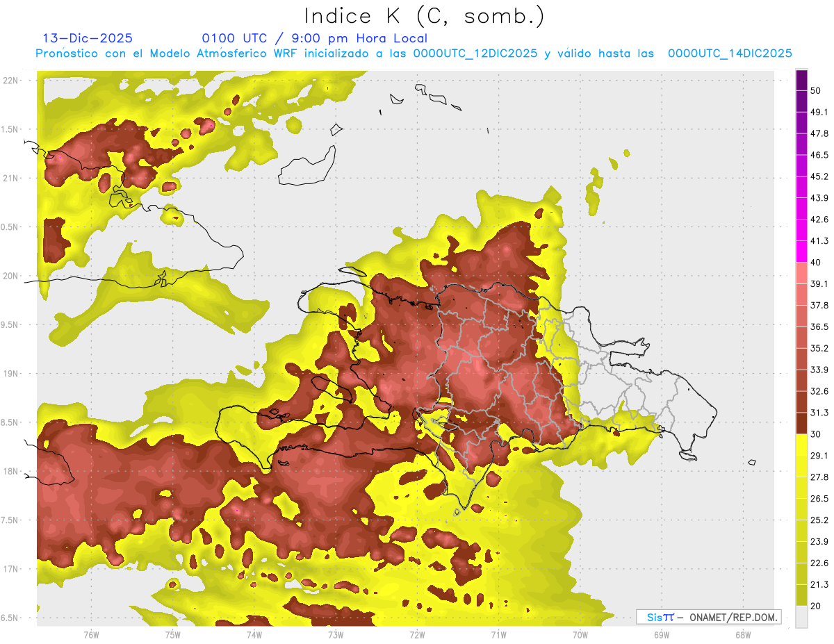Click the '46.5' colorbar value
This screenshot has width=834, height=644.
(819, 155)
